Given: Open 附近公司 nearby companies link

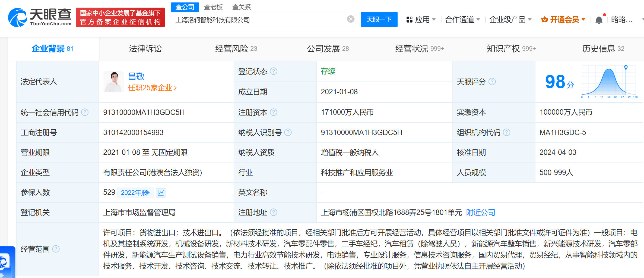Looking at the screenshot, I should [x=480, y=213].
